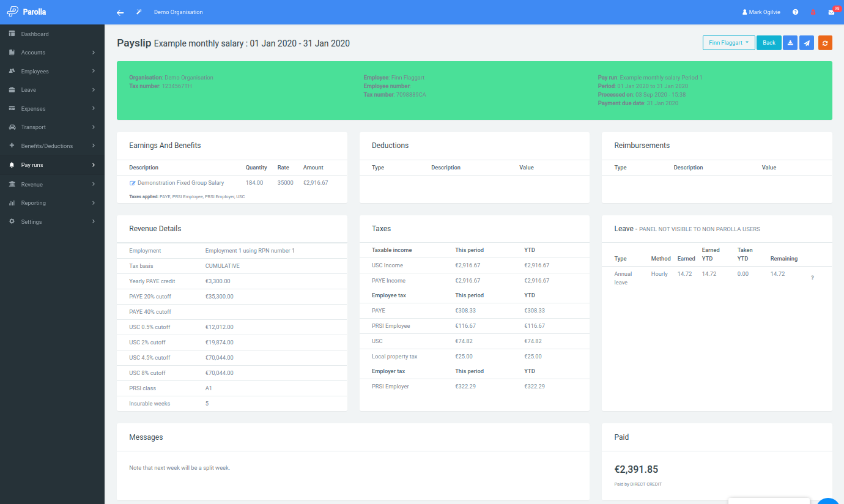Screen dimensions: 844x504
Task: Click the Yearly PAYE credit value €3,300.00
Action: (x=218, y=281)
